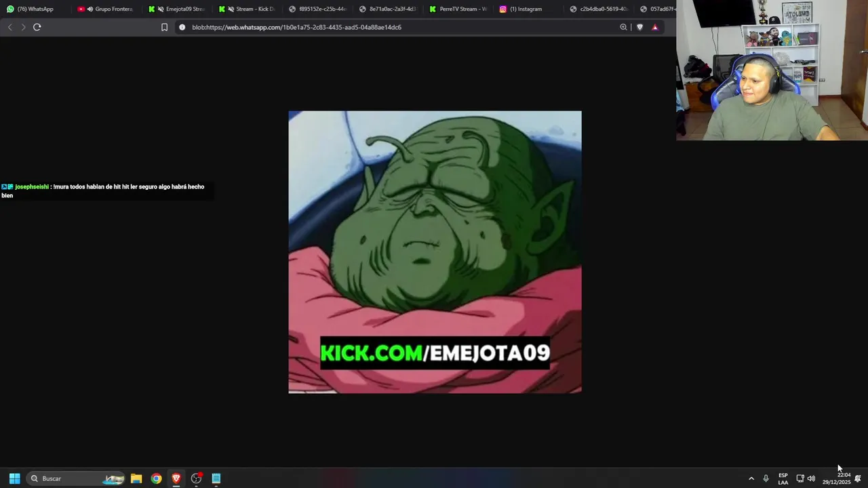The width and height of the screenshot is (868, 488).
Task: Click the Piccolo KICK.COM/EMEJOTA09 image
Action: coord(435,252)
